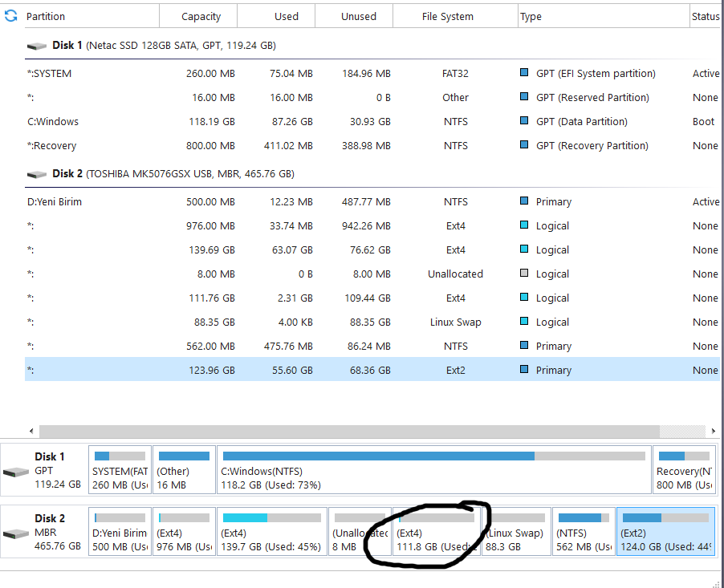Select the 139.69 GB Ext4 partition row
724x588 pixels.
pyautogui.click(x=372, y=249)
